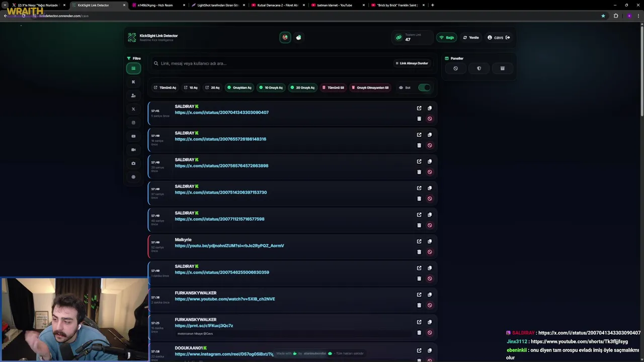644x362 pixels.
Task: Copy the prnt.sc link
Action: (430, 322)
